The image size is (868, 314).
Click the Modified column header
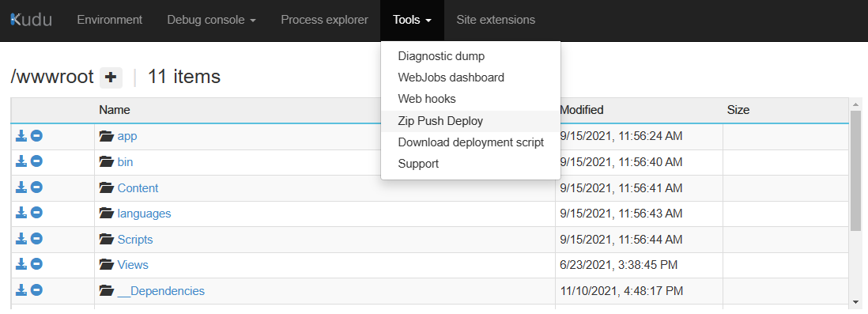click(x=581, y=110)
